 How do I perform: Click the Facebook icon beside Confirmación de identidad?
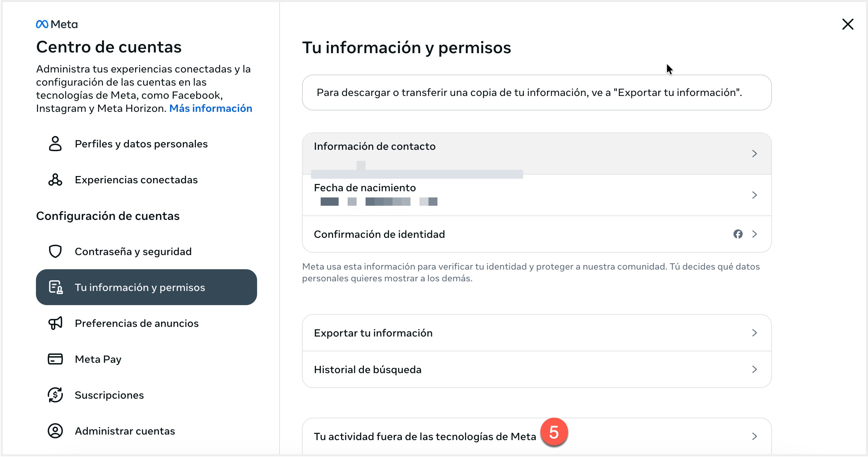[x=739, y=234]
